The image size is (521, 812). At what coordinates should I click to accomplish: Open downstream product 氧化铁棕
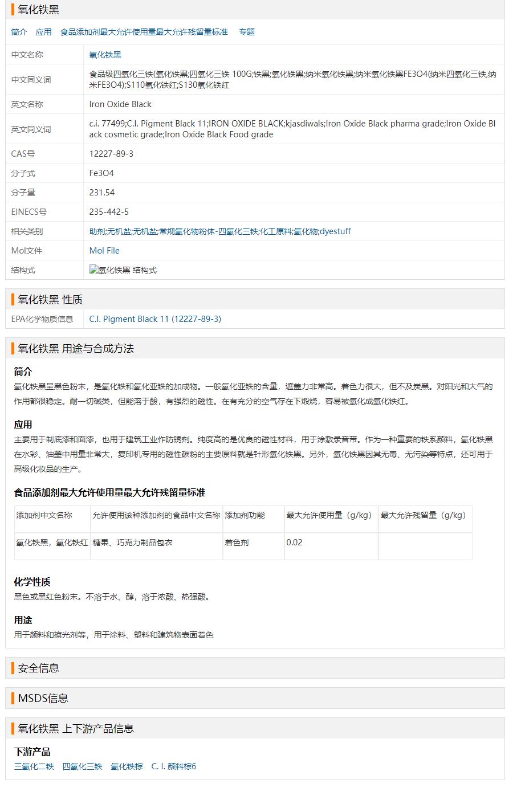point(127,766)
